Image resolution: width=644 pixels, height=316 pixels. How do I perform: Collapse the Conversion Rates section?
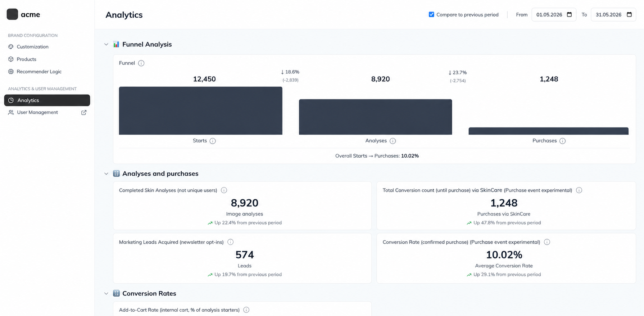[x=106, y=293]
